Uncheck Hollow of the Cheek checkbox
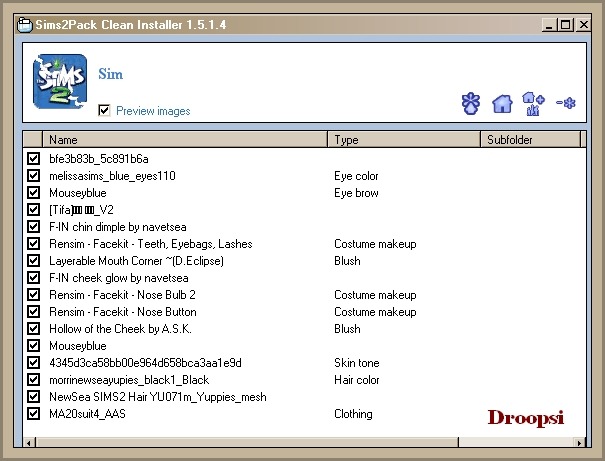 coord(34,328)
